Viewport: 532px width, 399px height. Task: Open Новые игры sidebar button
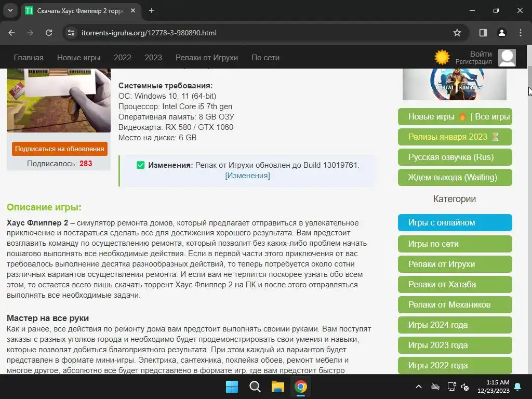(431, 117)
